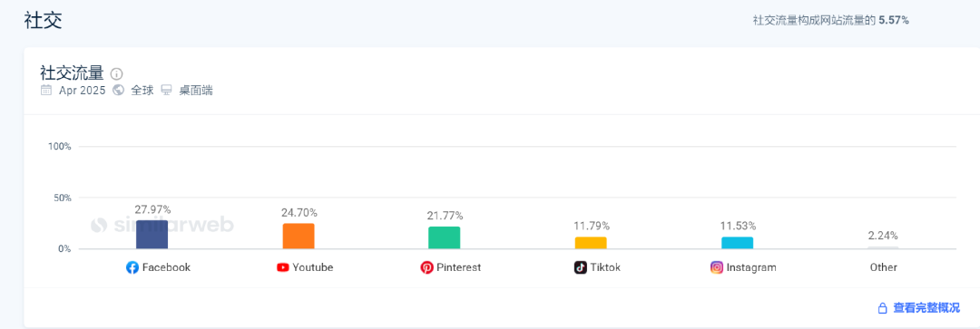Click the 27.97% value label
The image size is (980, 329).
[152, 209]
